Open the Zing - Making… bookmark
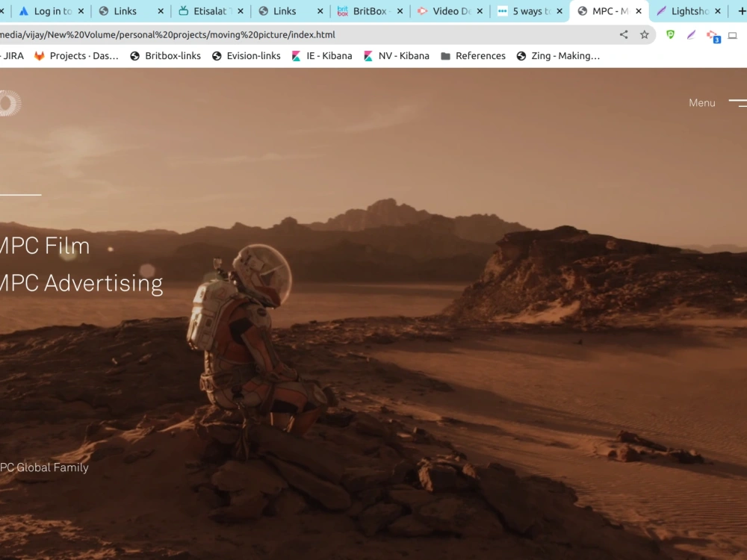Screen dimensions: 747x560 558,56
